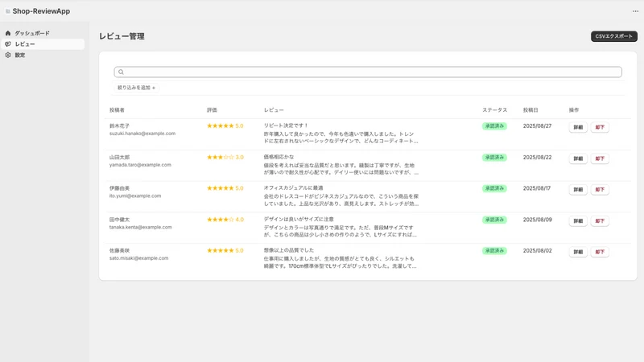The height and width of the screenshot is (362, 644).
Task: Open the three-dot more menu
Action: coord(635,11)
